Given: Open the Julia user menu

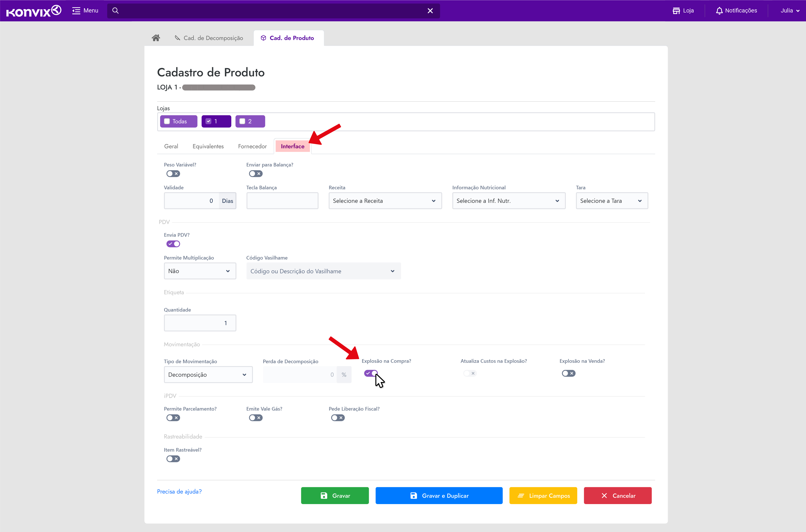Looking at the screenshot, I should click(790, 11).
